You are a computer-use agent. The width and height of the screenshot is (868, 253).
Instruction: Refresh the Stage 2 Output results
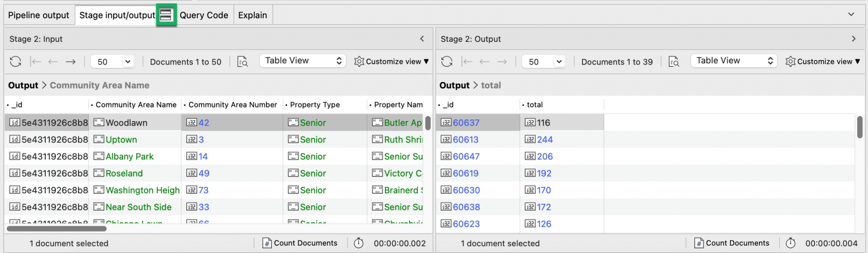tap(447, 62)
